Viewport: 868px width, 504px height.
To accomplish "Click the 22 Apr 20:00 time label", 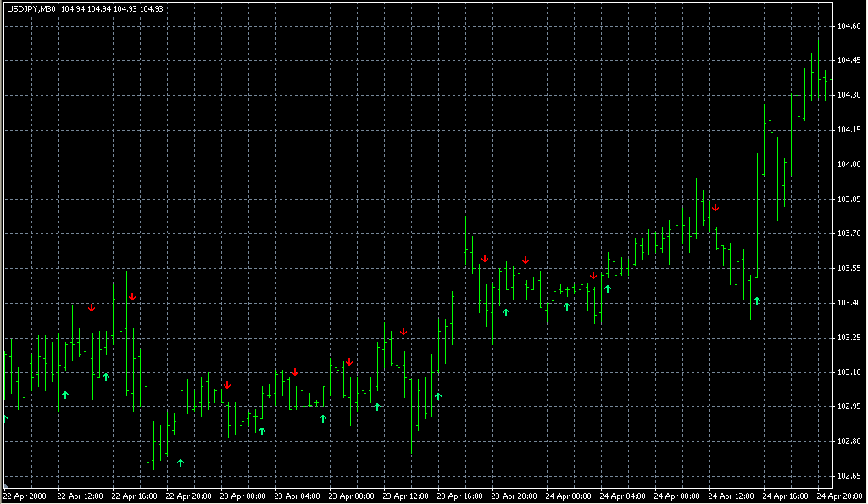I will point(187,496).
